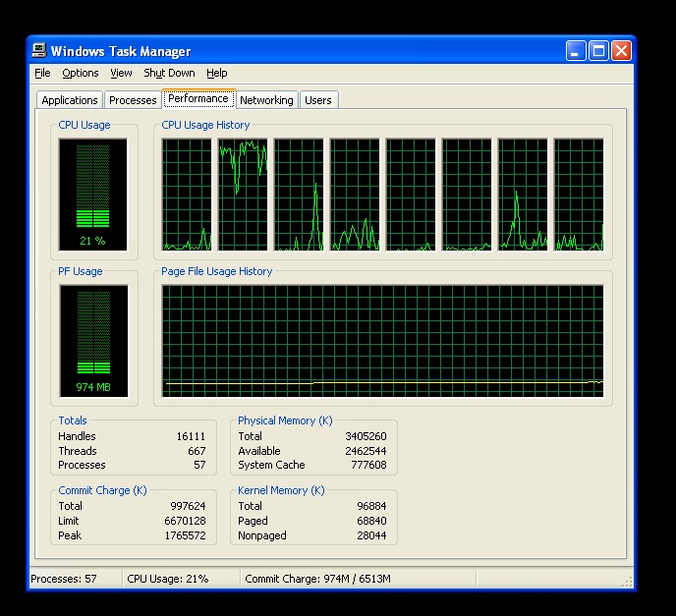Switch to the Networking tab
Viewport: 676px width, 616px height.
pos(266,100)
